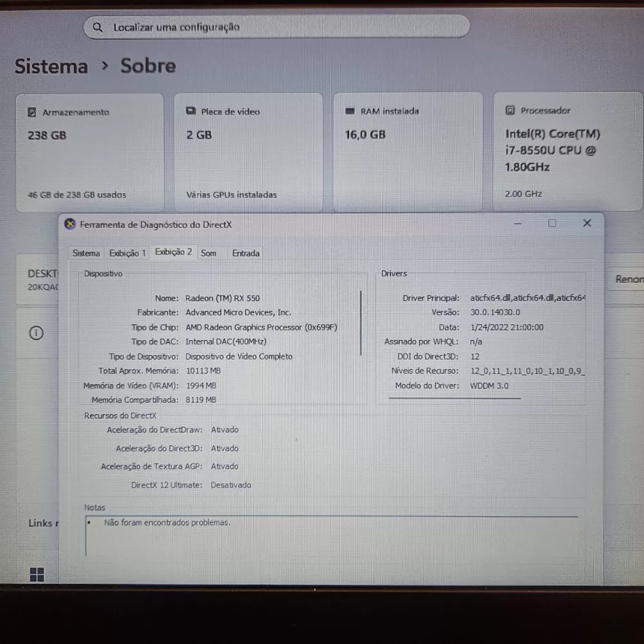Open the Processador Intel Core card
Image resolution: width=644 pixels, height=644 pixels.
(567, 151)
